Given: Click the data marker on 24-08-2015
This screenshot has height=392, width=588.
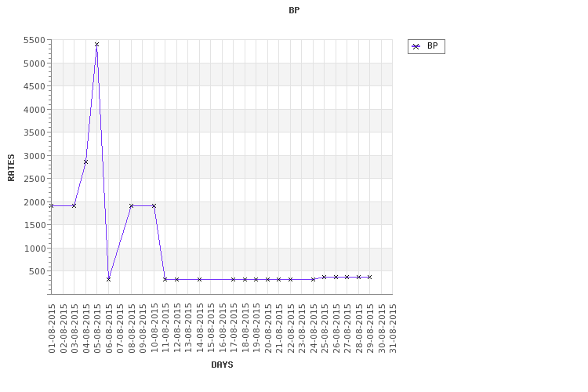Looking at the screenshot, I should point(313,279).
